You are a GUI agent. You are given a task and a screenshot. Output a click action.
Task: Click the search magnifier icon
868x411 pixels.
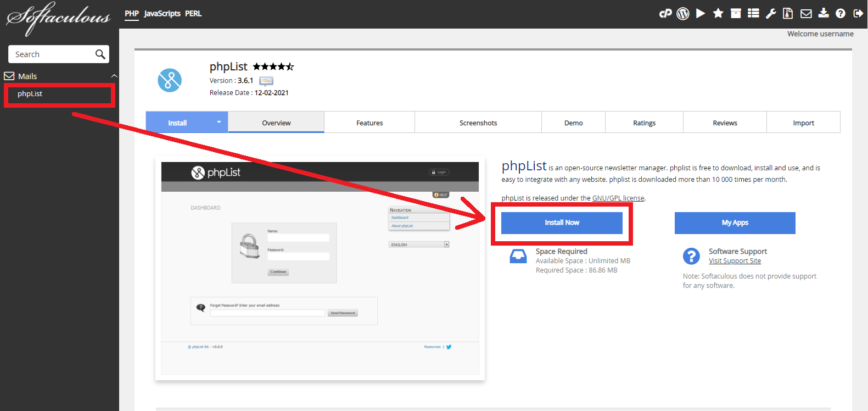pyautogui.click(x=100, y=54)
